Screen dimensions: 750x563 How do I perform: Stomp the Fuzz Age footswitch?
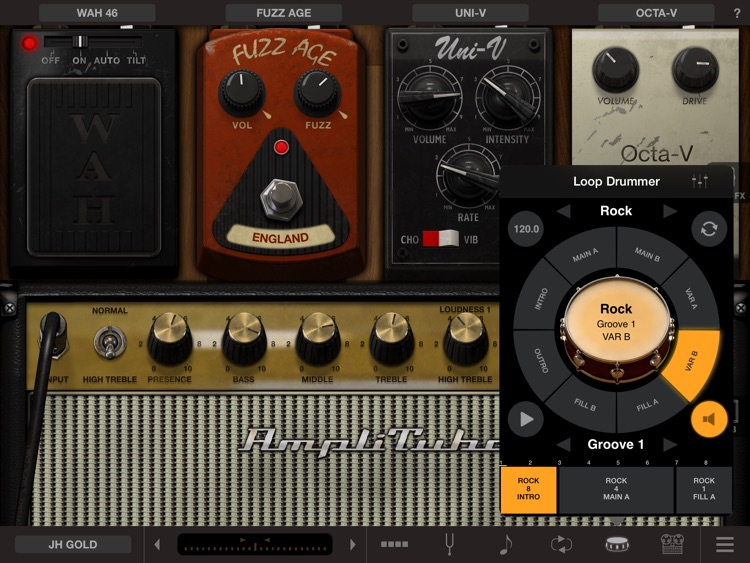281,199
